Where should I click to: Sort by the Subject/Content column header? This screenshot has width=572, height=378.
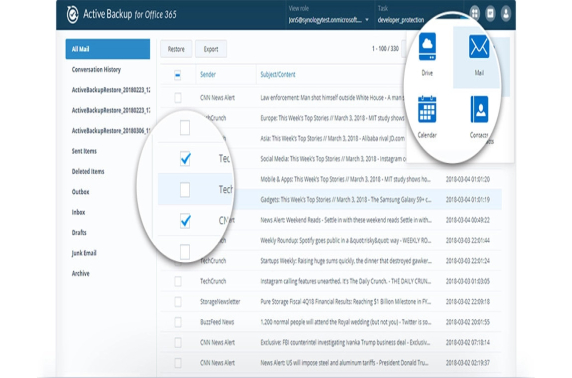point(278,74)
